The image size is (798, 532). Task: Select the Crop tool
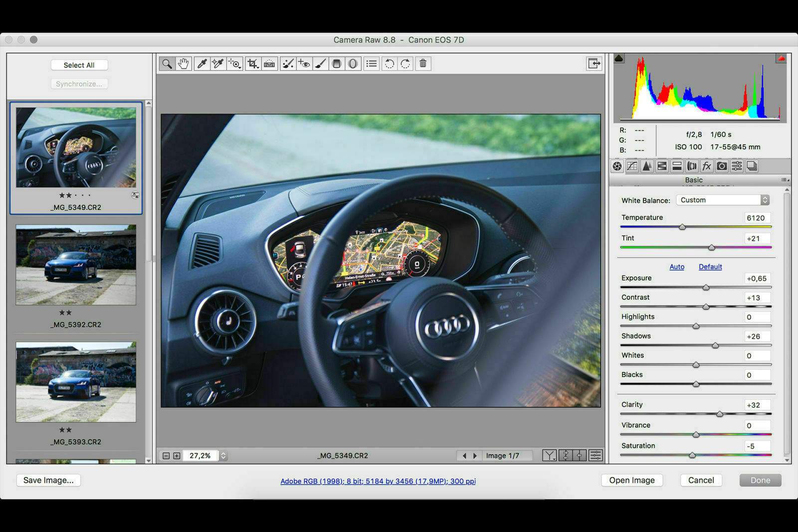pos(253,64)
